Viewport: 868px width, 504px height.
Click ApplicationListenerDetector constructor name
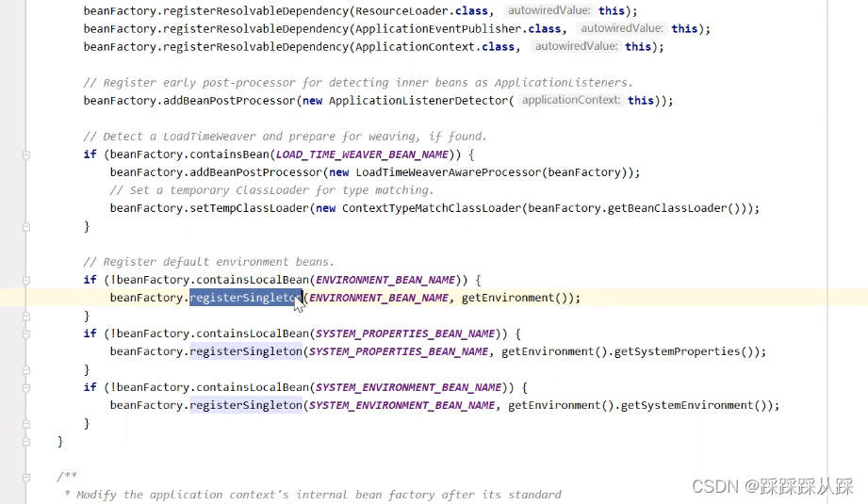click(x=418, y=101)
